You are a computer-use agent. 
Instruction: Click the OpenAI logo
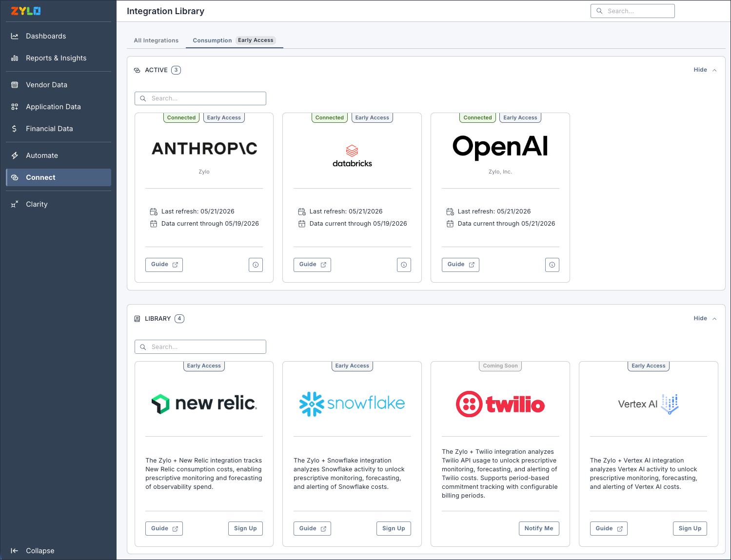500,147
